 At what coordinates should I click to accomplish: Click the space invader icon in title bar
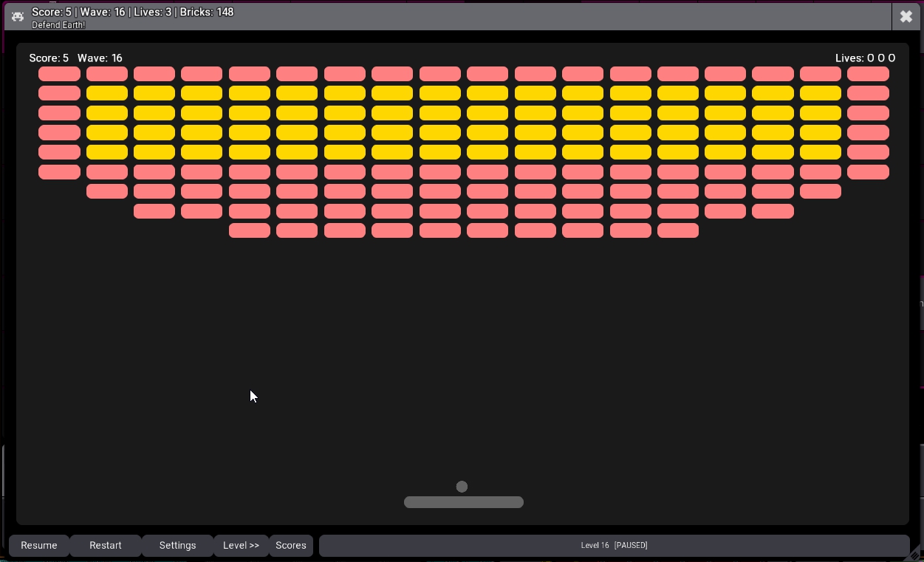[x=18, y=16]
